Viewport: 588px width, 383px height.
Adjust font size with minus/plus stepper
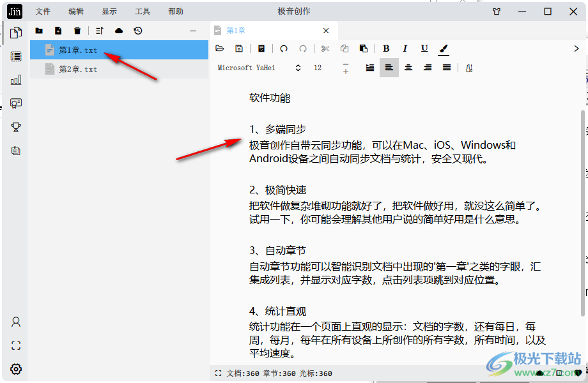click(345, 68)
